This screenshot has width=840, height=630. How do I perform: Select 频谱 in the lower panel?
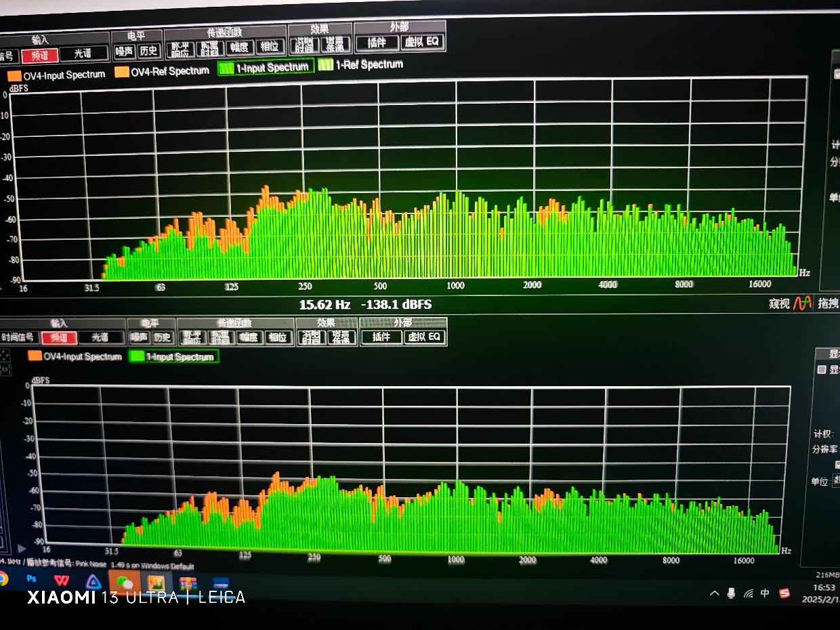click(x=59, y=337)
